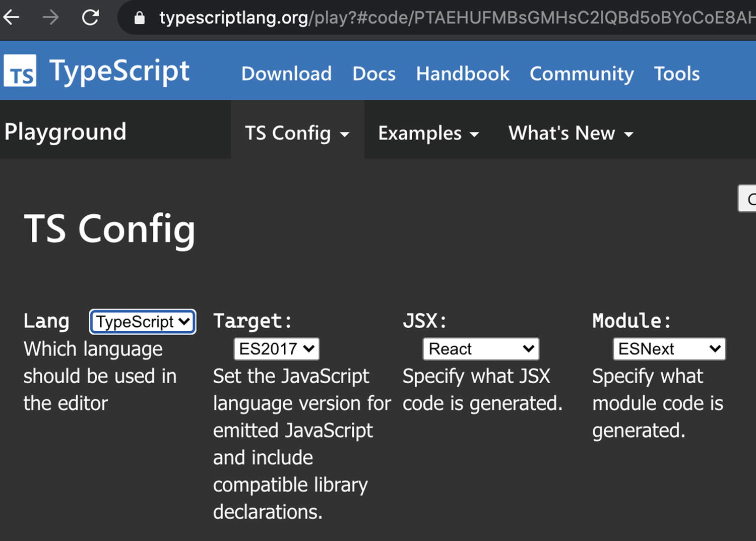Screen dimensions: 756x541
Task: Click the padlock icon in address bar
Action: coord(140,17)
